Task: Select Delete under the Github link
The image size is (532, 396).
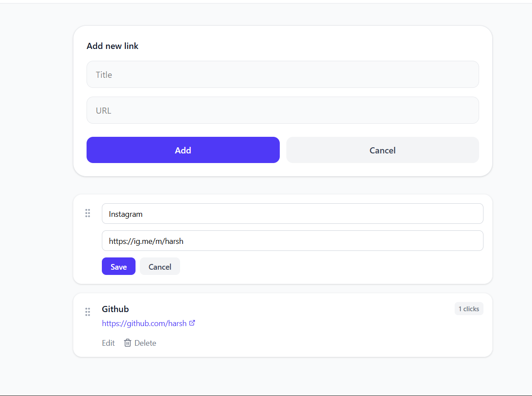Action: tap(145, 343)
